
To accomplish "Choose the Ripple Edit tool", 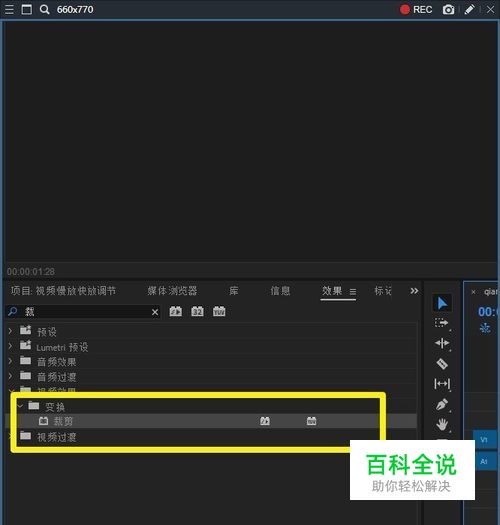I will tap(442, 343).
